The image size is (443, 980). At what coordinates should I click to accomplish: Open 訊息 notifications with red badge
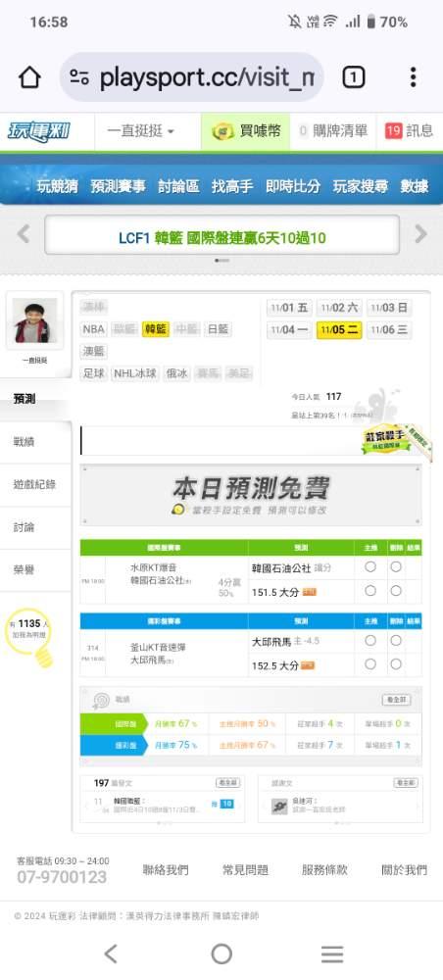click(x=410, y=130)
